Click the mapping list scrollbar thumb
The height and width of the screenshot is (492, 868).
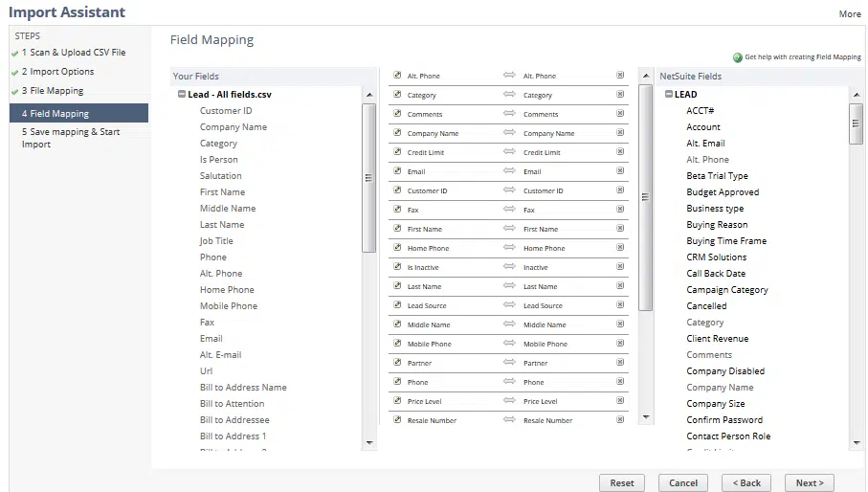tap(645, 197)
